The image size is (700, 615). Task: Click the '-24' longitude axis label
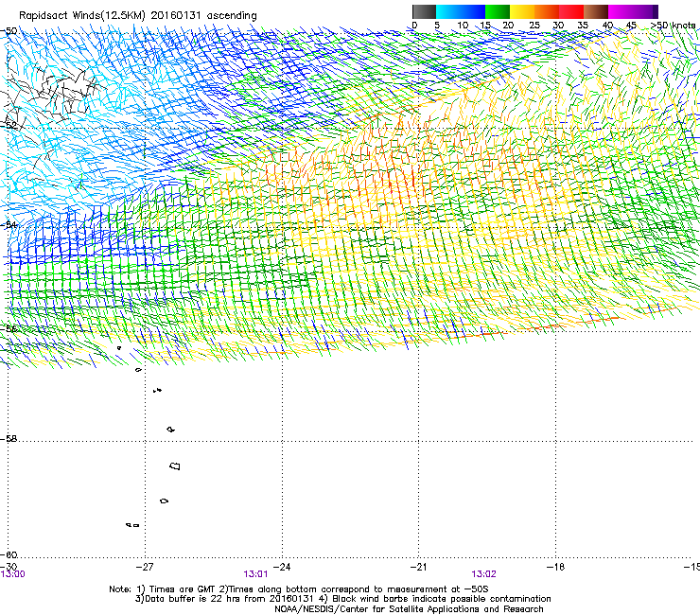point(282,567)
